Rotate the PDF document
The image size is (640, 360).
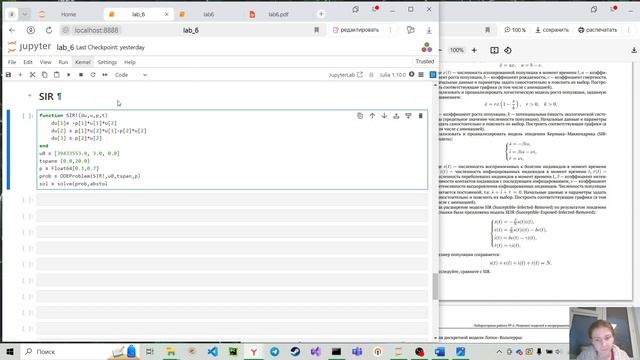508,50
